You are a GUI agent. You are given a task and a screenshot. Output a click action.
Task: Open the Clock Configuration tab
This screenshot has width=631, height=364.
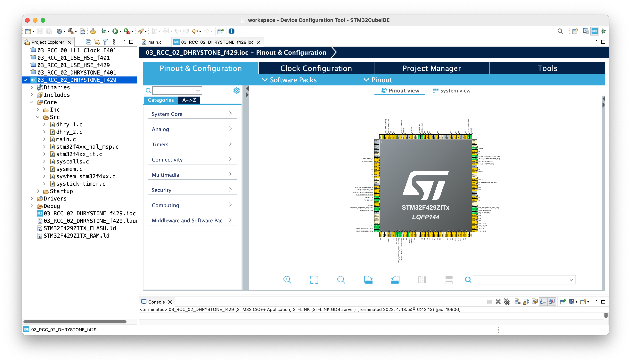click(x=316, y=68)
